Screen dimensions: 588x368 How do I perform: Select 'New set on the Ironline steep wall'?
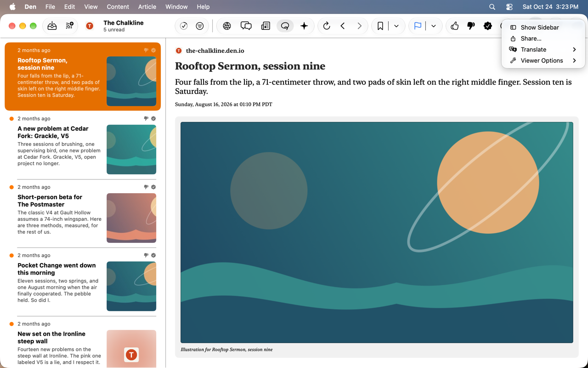[x=83, y=343]
